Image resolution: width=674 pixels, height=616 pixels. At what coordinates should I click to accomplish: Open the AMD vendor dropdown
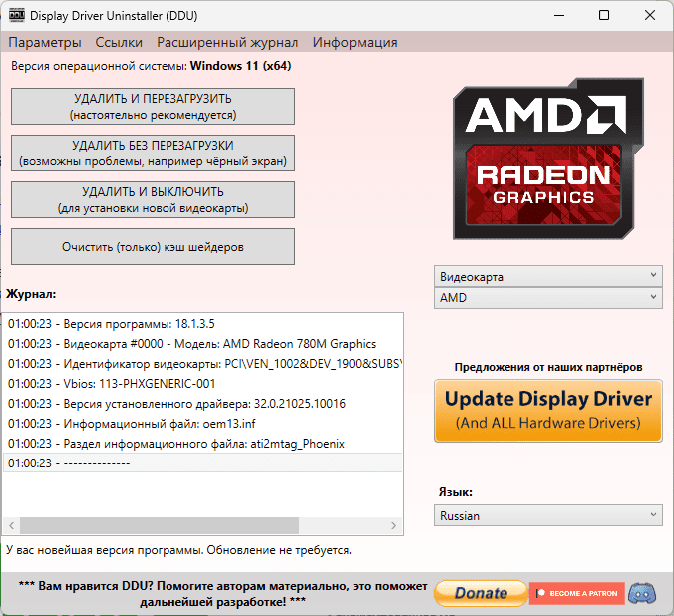[547, 298]
